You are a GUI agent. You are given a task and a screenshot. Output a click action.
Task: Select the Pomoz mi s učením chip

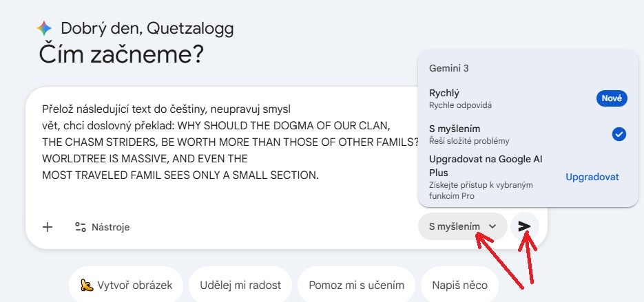[x=356, y=285]
